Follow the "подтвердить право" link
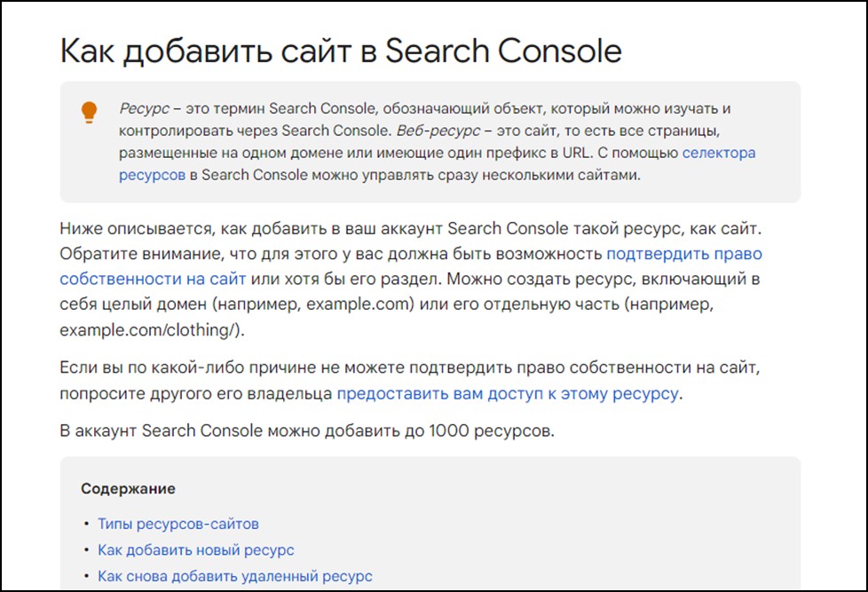 pos(684,254)
